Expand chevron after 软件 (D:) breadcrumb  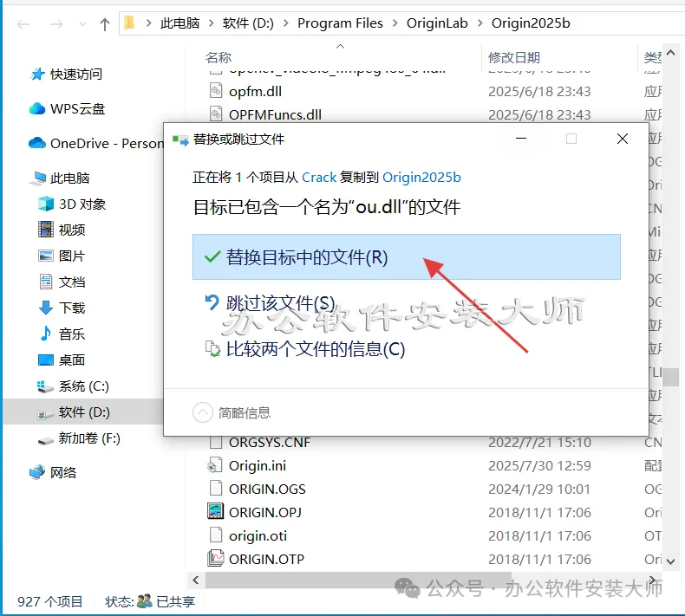[286, 23]
